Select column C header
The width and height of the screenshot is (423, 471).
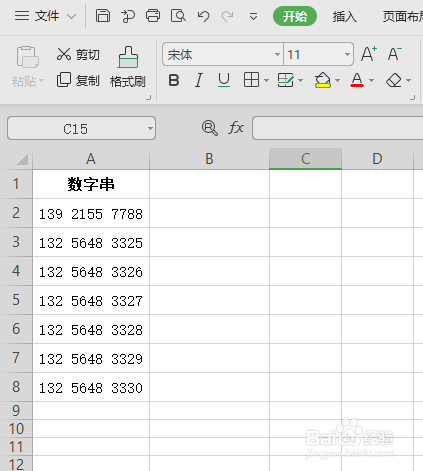click(305, 159)
